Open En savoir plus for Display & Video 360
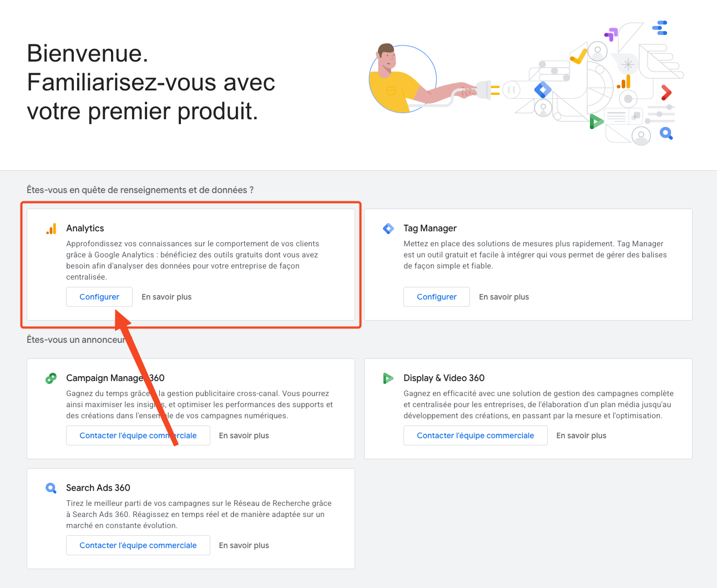717x588 pixels. 581,435
